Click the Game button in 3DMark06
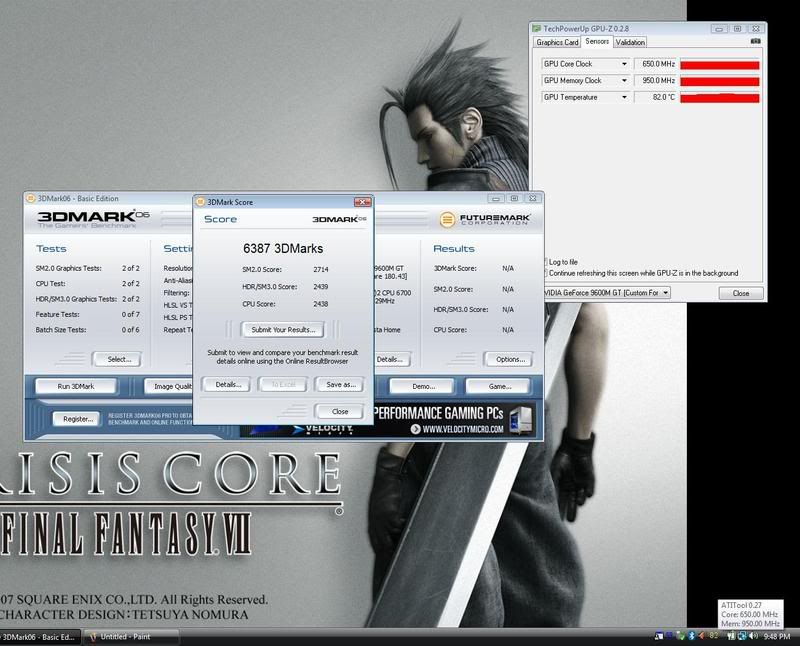This screenshot has height=646, width=800. [498, 386]
